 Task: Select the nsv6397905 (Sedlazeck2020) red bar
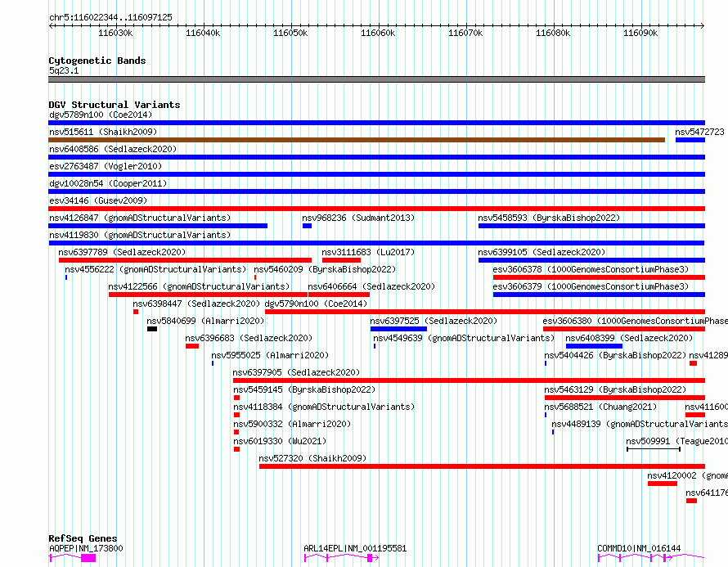pos(469,380)
